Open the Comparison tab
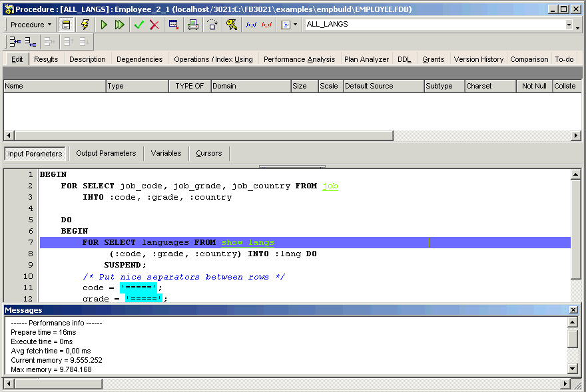This screenshot has height=392, width=586. (x=529, y=59)
